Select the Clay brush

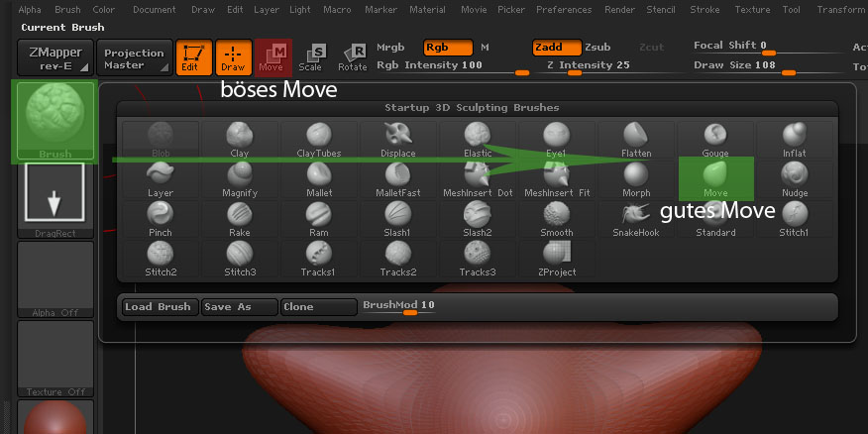pos(239,140)
